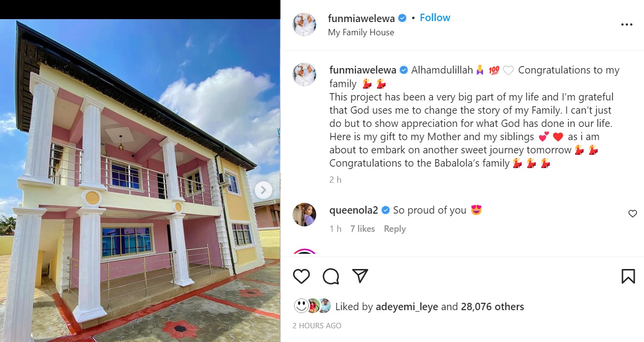Click funmiawelewa username in caption
Screen dimensions: 644x342
(363, 70)
